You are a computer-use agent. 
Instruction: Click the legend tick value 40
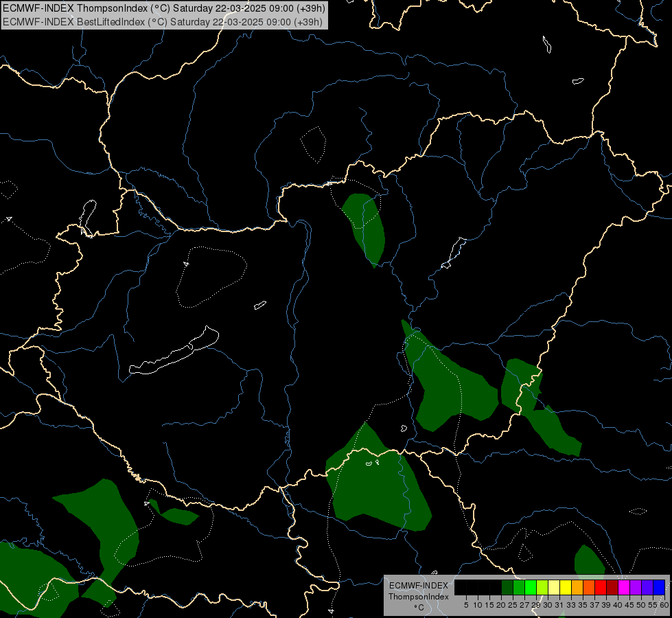[618, 605]
